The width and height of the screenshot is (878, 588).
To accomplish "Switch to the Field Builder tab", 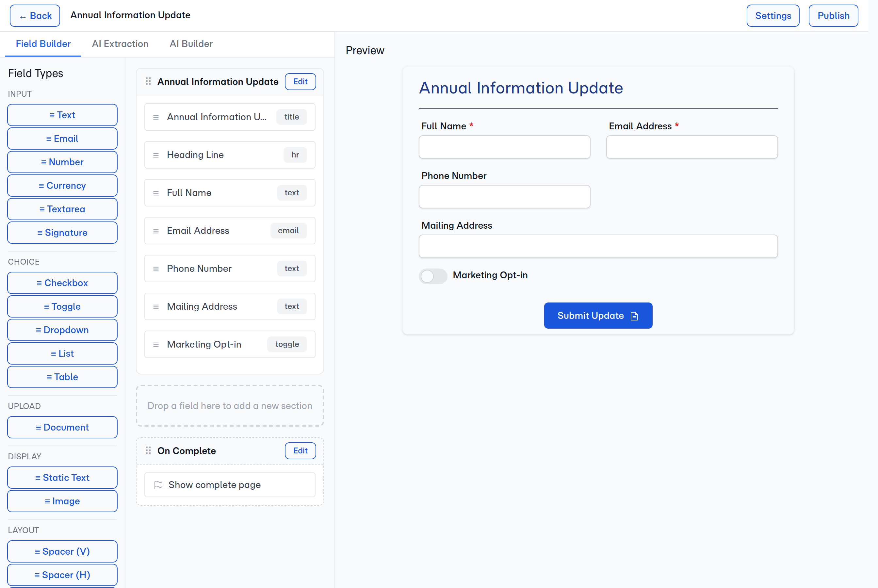I will point(43,44).
